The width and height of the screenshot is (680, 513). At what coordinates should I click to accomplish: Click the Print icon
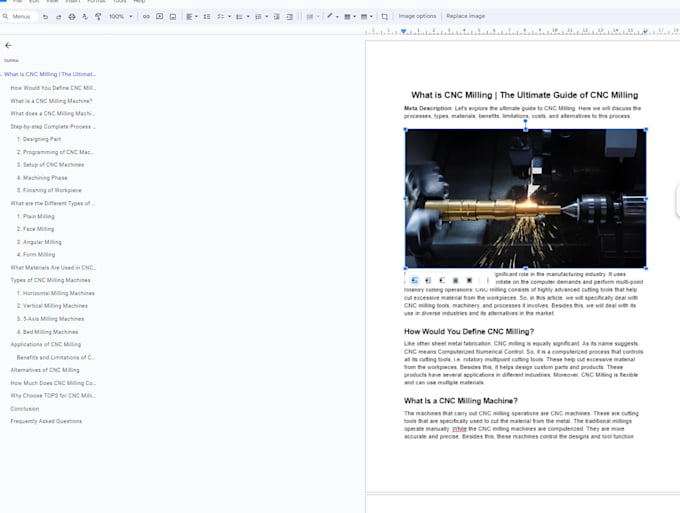(x=72, y=16)
